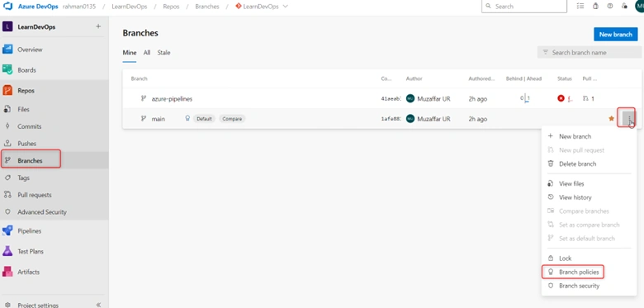Open the azure-pipelines branch
Image resolution: width=644 pixels, height=308 pixels.
click(172, 98)
